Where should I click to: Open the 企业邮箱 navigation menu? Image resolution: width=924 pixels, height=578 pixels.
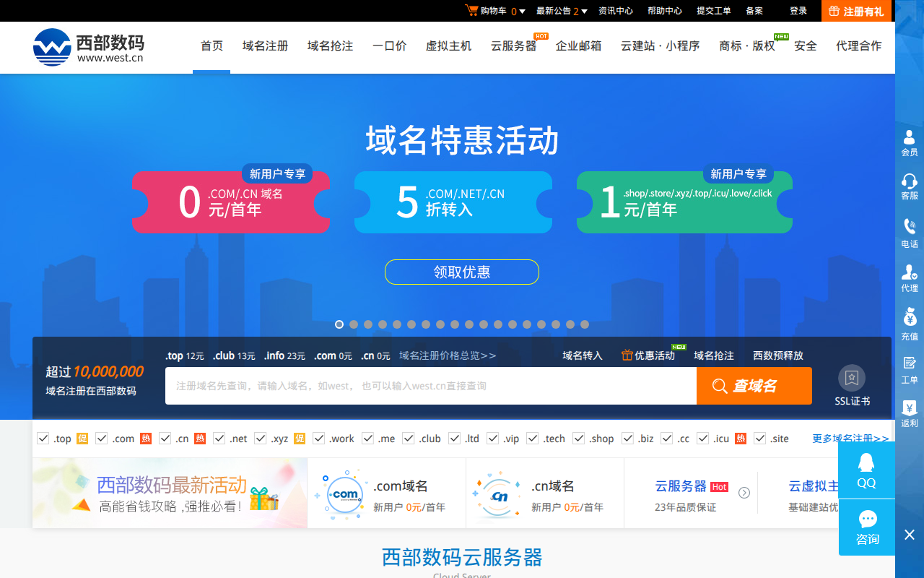[x=578, y=46]
